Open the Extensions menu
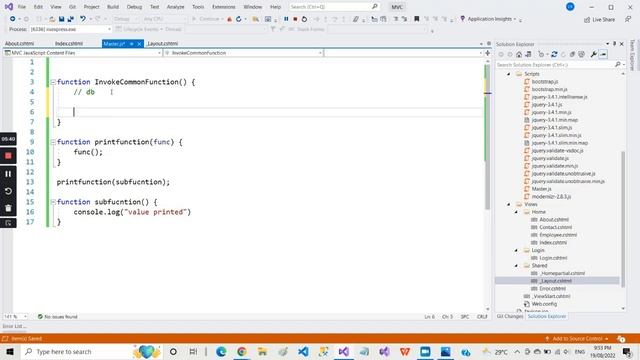The height and width of the screenshot is (360, 640). click(224, 7)
